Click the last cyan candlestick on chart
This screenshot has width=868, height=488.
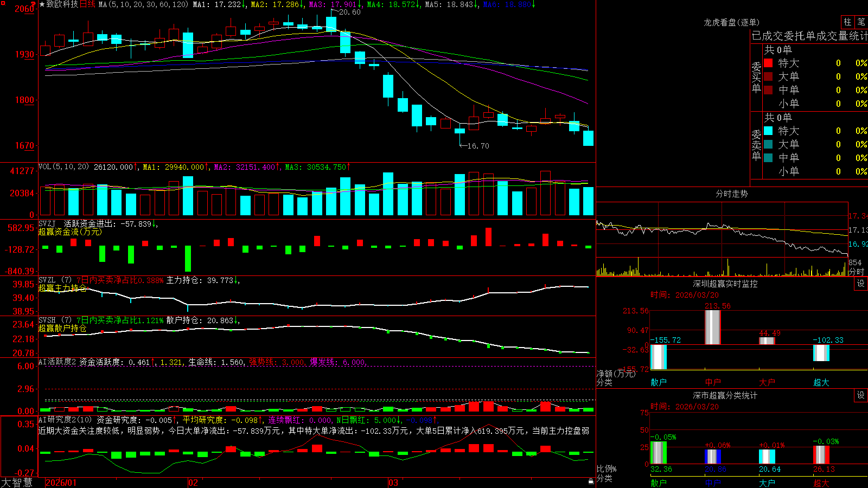click(588, 138)
